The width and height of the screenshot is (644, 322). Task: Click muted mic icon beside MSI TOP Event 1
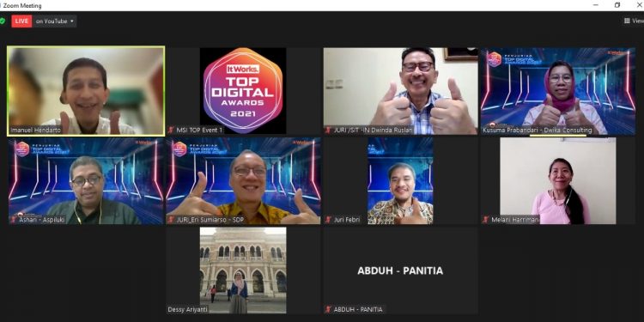[x=171, y=130]
